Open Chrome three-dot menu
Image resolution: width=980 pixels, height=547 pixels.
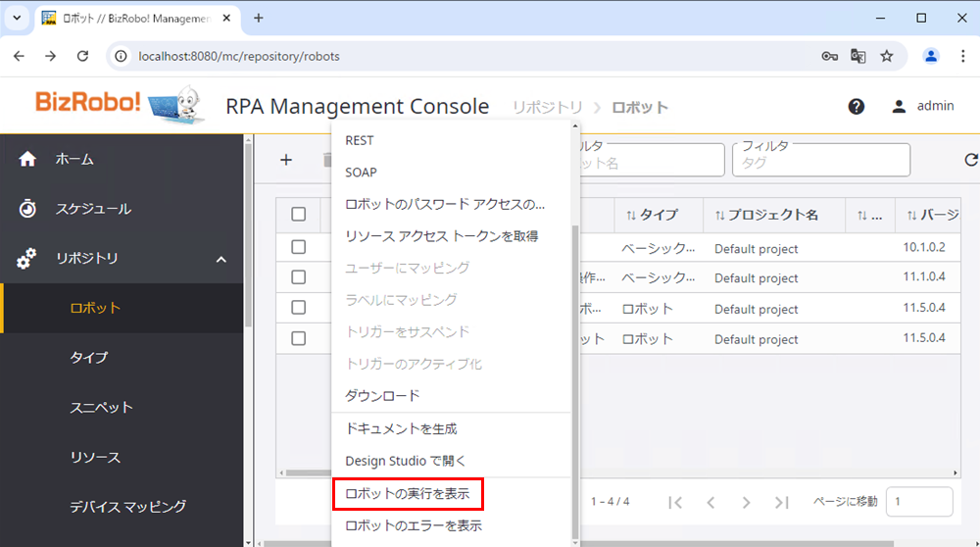(962, 56)
